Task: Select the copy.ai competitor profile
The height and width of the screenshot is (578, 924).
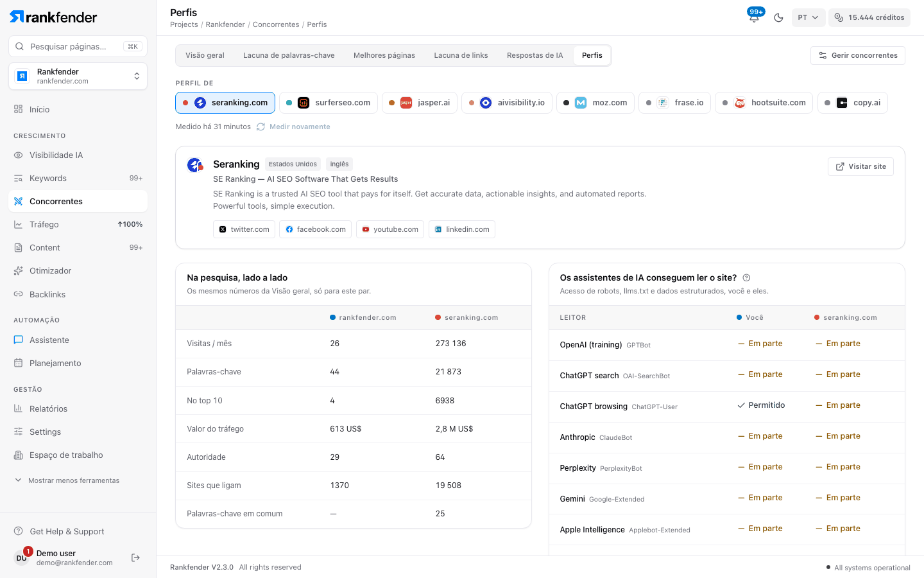Action: click(x=853, y=103)
